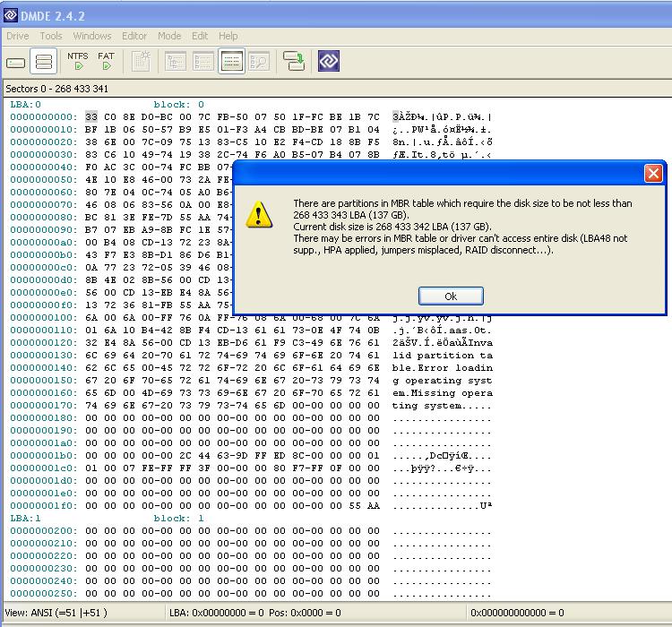Open the Edit menu
The image size is (672, 627).
(200, 36)
